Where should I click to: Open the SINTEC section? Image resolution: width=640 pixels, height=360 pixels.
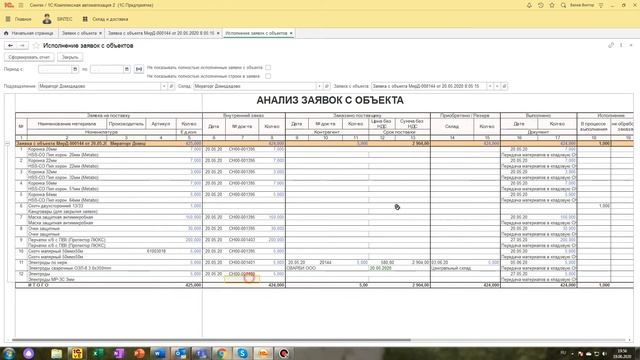pyautogui.click(x=57, y=19)
